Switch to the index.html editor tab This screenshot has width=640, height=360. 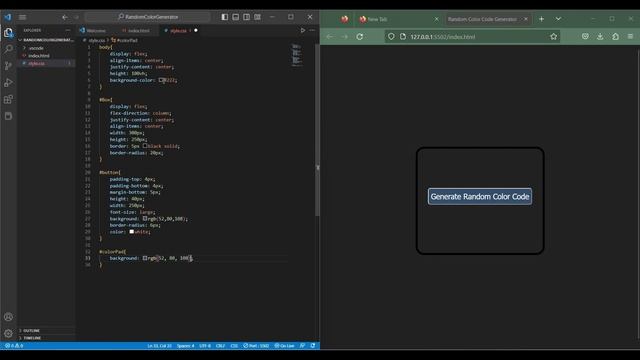tap(136, 31)
